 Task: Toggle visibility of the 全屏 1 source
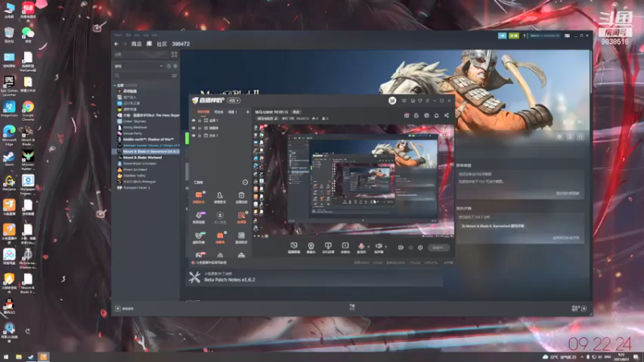click(194, 121)
